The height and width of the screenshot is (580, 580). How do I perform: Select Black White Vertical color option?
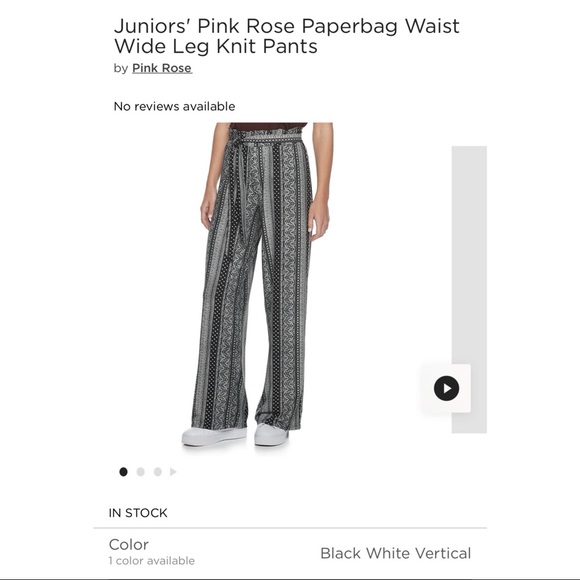click(395, 553)
